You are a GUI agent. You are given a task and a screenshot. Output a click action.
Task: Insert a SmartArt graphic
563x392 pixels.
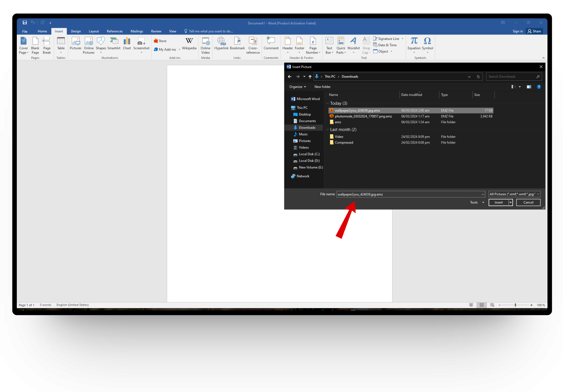(114, 44)
